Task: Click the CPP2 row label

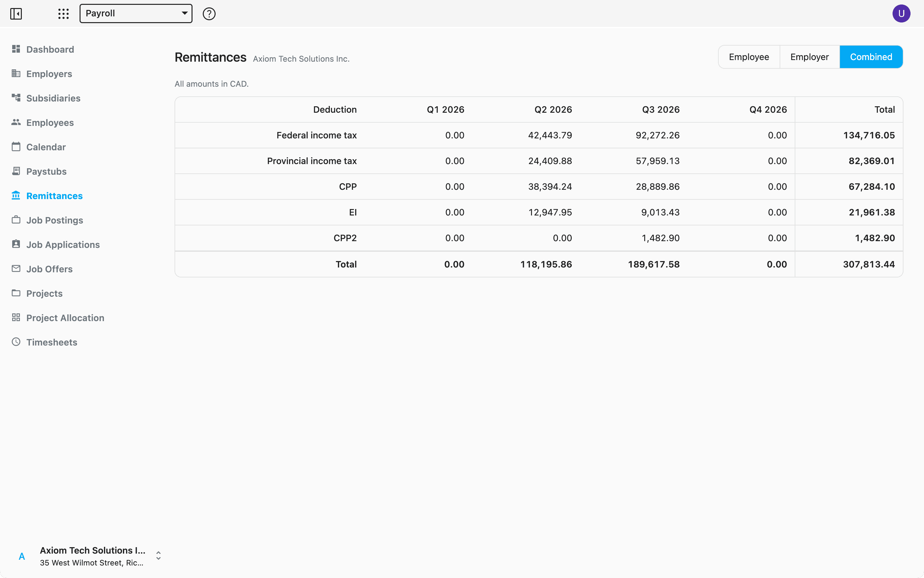Action: 345,238
